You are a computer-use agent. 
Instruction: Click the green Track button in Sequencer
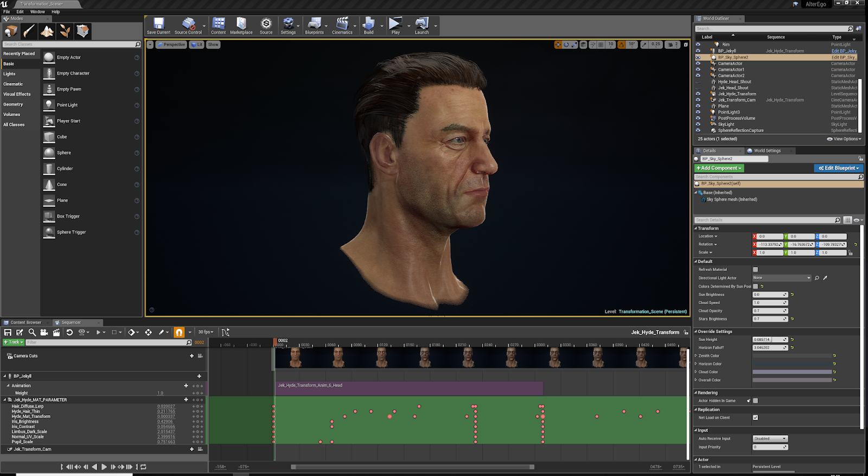coord(14,342)
